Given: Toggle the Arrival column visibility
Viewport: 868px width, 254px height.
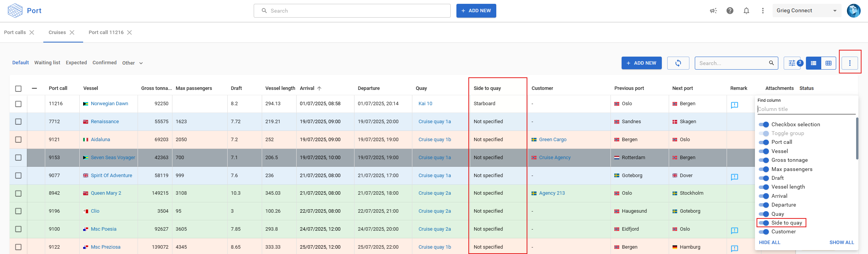Looking at the screenshot, I should tap(764, 196).
